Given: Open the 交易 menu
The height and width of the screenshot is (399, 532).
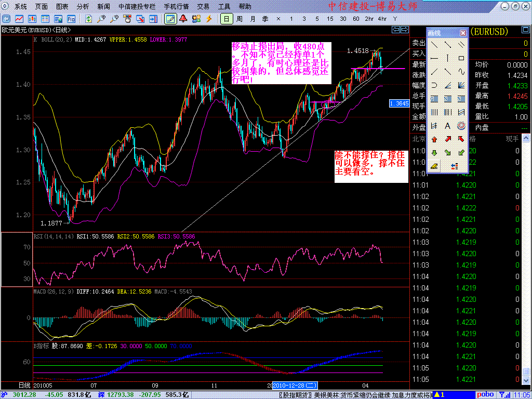Looking at the screenshot, I should click(x=203, y=6).
